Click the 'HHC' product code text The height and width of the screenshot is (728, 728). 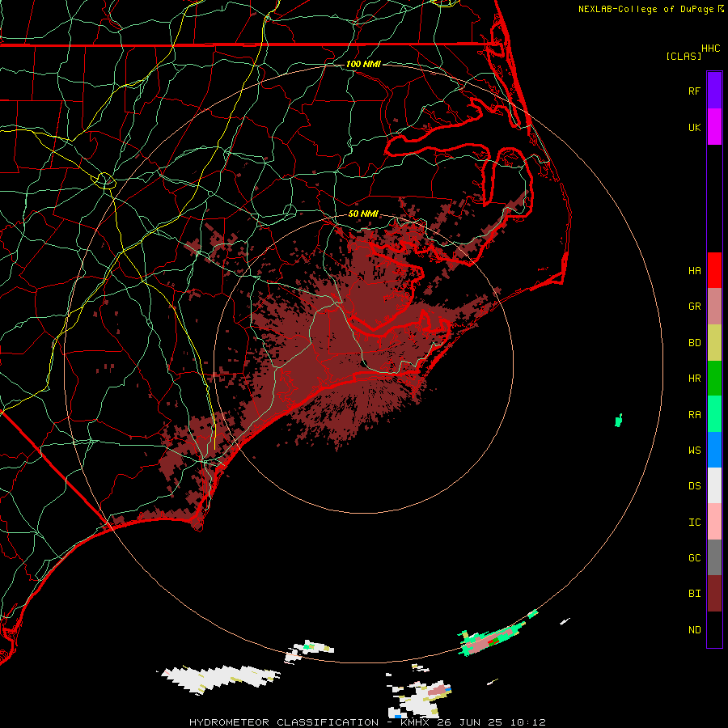[x=711, y=49]
